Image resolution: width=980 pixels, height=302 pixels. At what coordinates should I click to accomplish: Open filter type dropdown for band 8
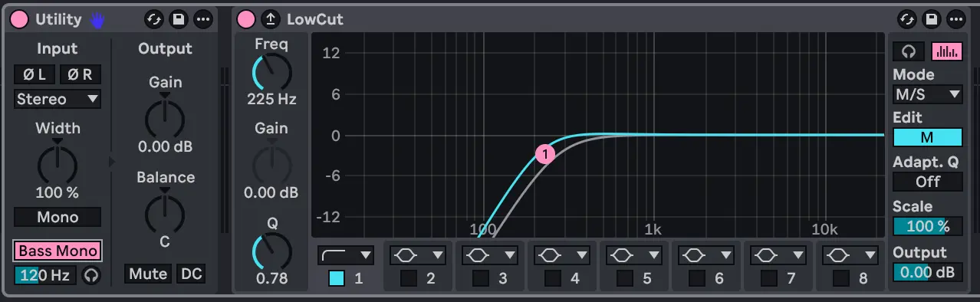(850, 254)
